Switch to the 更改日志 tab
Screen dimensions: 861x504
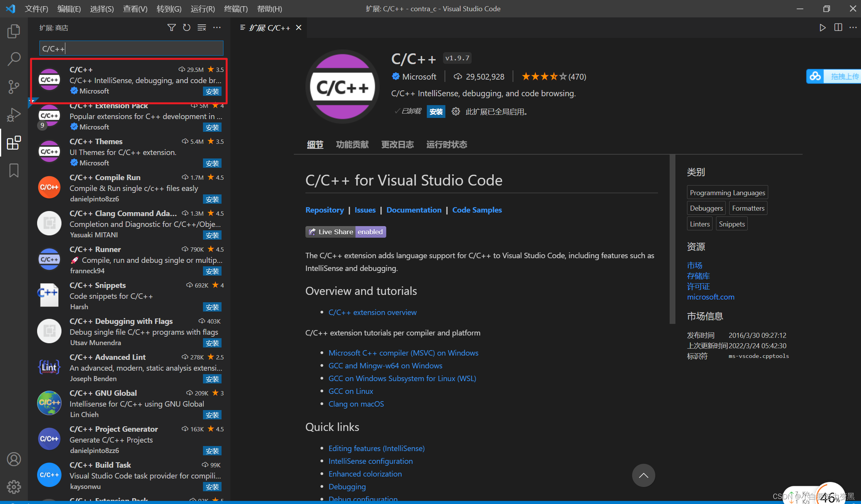[x=397, y=145]
